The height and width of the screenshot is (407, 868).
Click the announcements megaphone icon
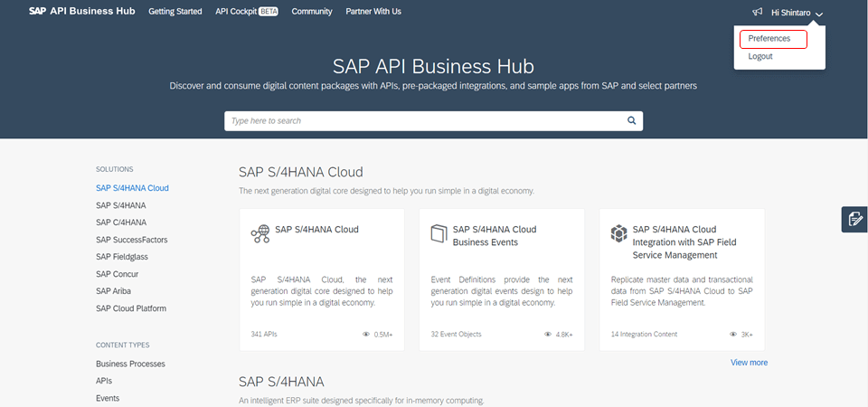pos(757,12)
